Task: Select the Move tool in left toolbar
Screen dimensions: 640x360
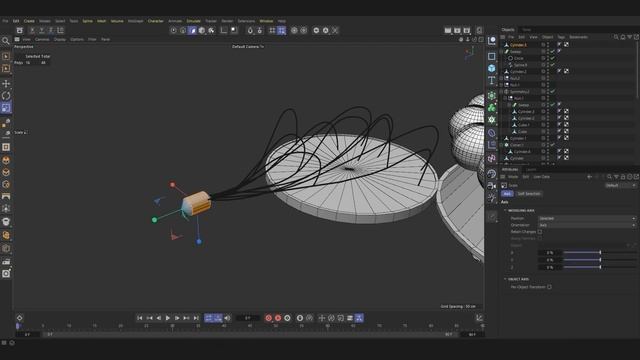Action: (6, 84)
